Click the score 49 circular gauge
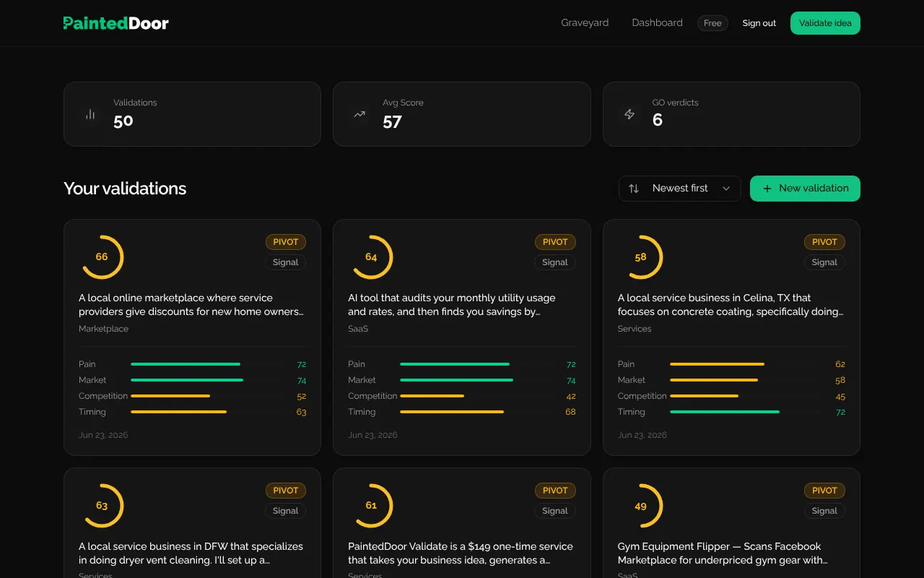924x578 pixels. (x=640, y=506)
